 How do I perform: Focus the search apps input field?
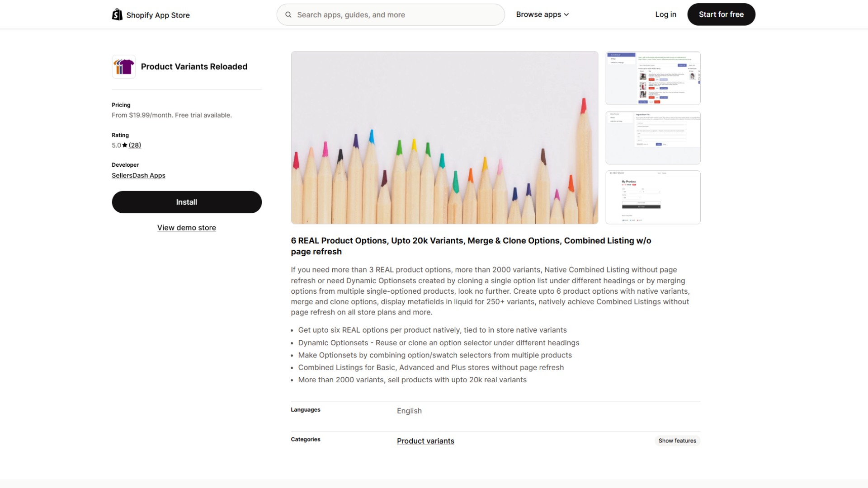pyautogui.click(x=391, y=14)
